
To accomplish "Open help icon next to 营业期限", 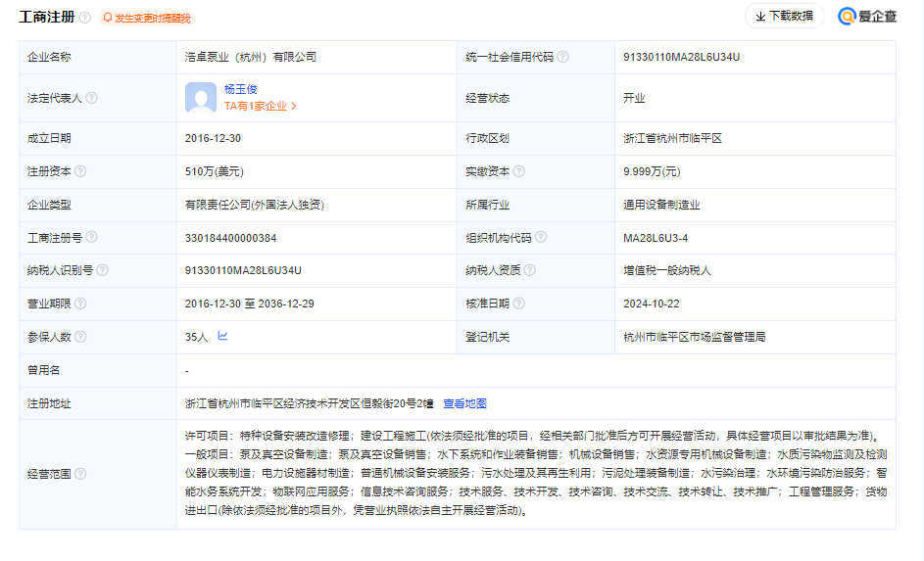I will click(80, 304).
